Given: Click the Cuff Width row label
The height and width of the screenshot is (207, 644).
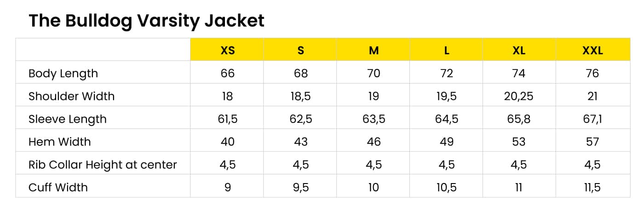Looking at the screenshot, I should click(x=58, y=187).
